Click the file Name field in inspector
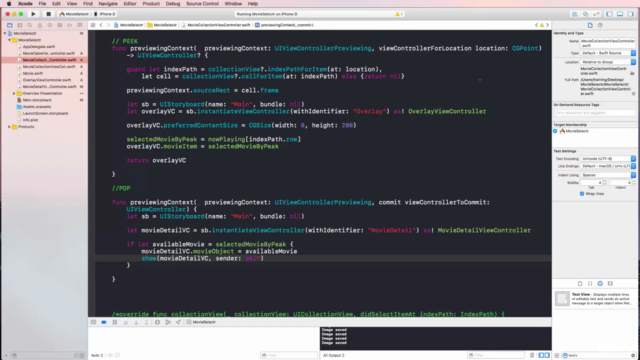 [x=608, y=43]
